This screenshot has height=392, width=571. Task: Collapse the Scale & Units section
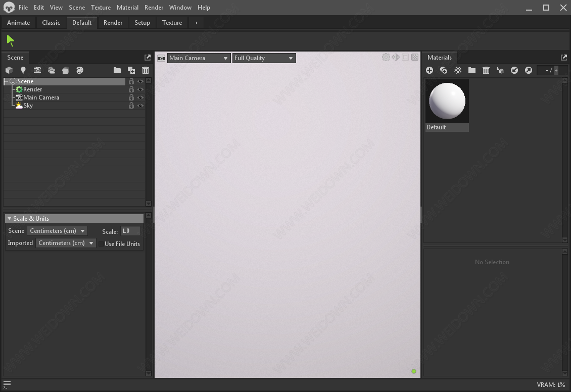pos(9,219)
